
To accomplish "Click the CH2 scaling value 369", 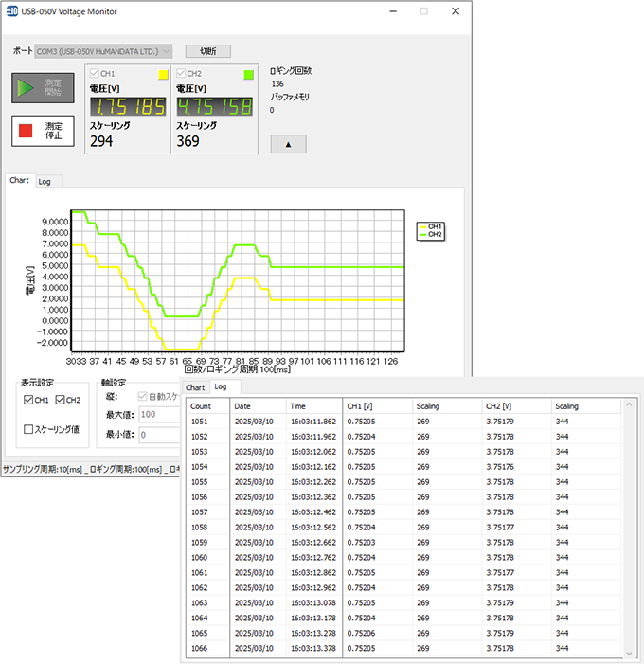I will point(188,141).
